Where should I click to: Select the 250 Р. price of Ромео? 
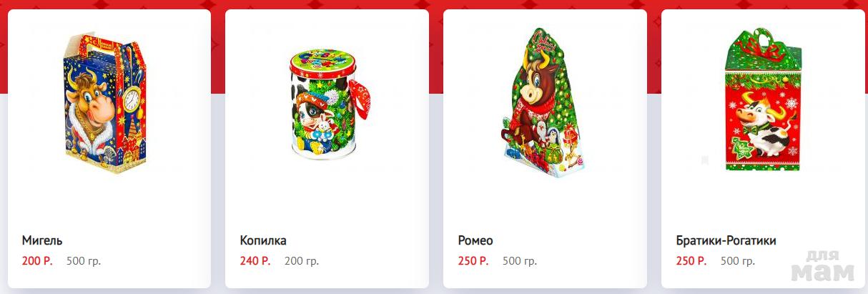pyautogui.click(x=473, y=261)
